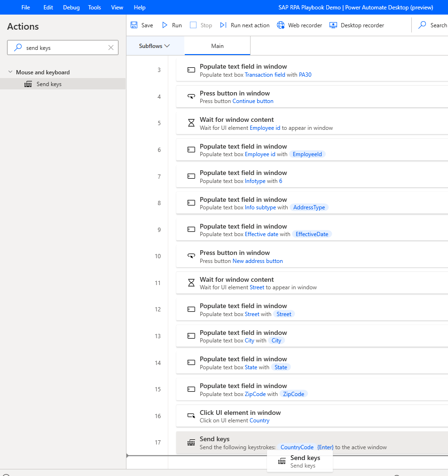
Task: Click the ZipCode variable in step 15
Action: click(x=294, y=394)
